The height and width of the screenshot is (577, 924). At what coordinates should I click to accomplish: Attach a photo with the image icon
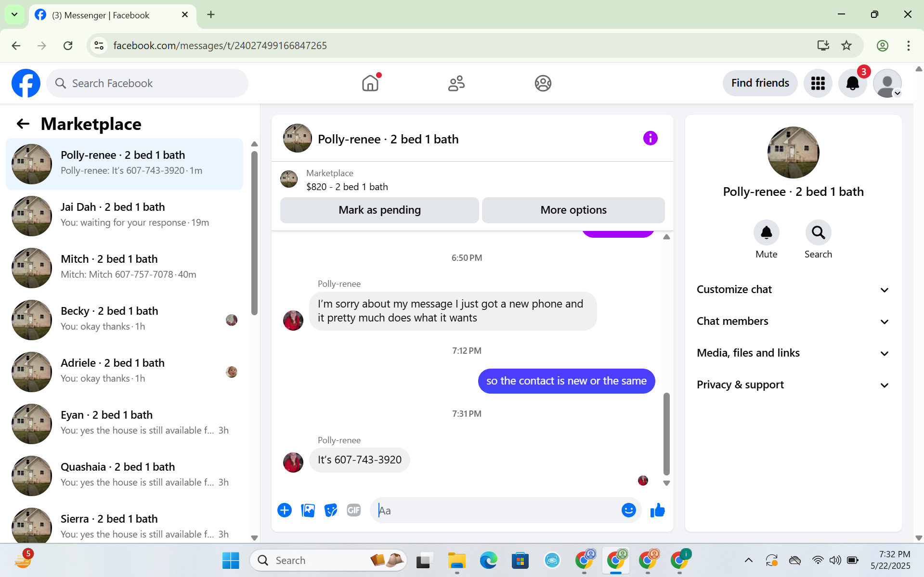click(x=308, y=510)
